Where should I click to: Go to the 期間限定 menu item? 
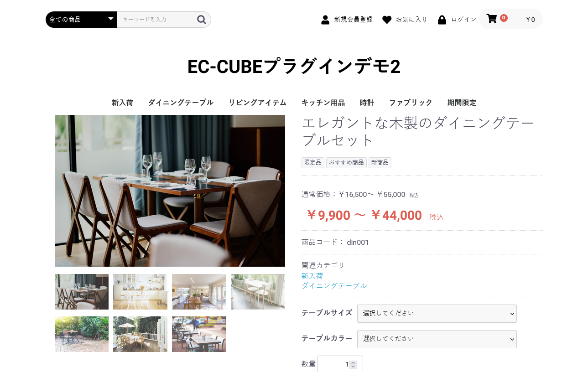pos(462,103)
